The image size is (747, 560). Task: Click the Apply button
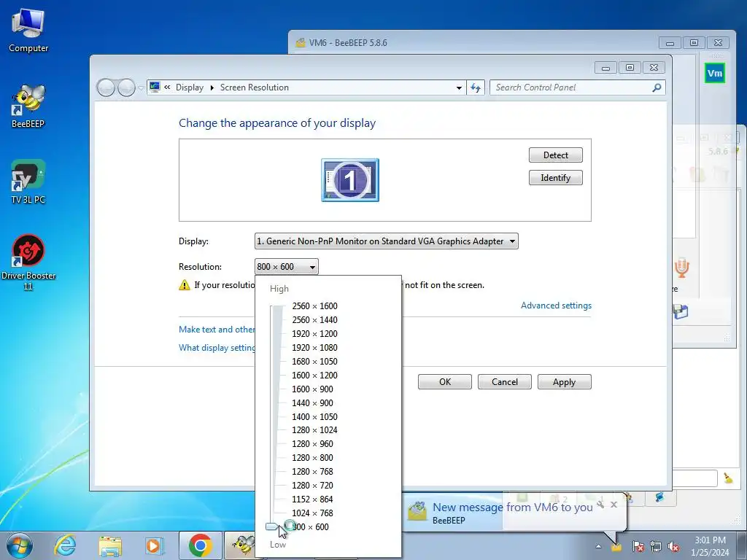click(x=564, y=382)
